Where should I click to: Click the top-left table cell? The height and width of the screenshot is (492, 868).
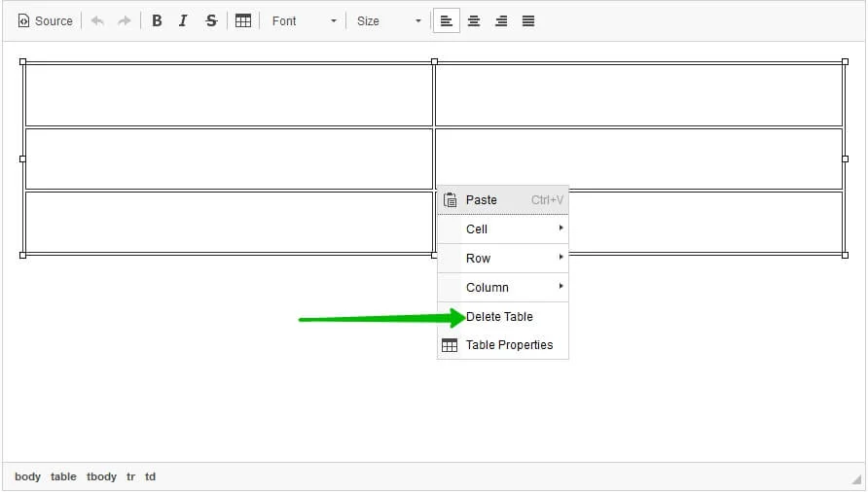(229, 95)
